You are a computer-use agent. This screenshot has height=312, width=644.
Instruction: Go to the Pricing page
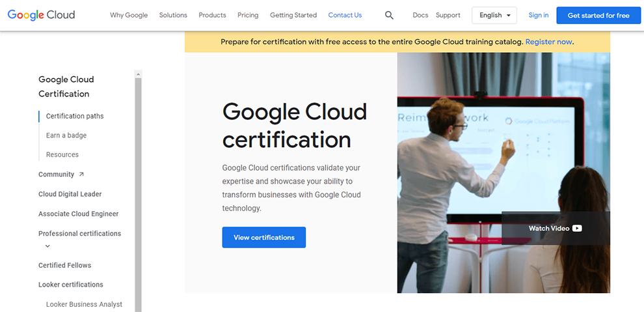pos(248,15)
